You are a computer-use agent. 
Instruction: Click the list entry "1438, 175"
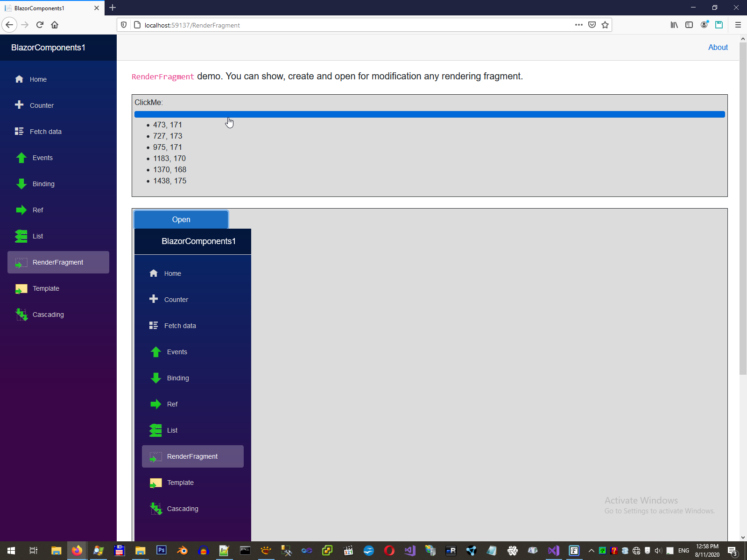point(170,181)
